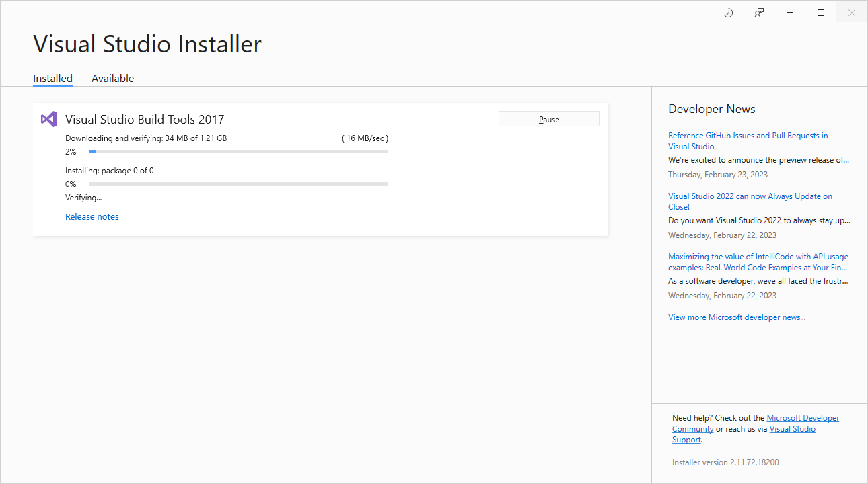Image resolution: width=868 pixels, height=484 pixels.
Task: Toggle the dark theme moon icon
Action: click(x=728, y=13)
